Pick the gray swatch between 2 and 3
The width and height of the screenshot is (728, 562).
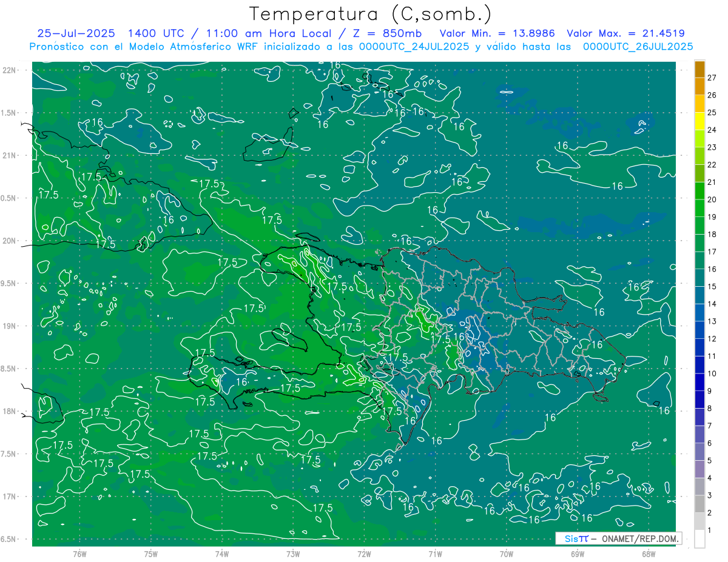[x=699, y=504]
